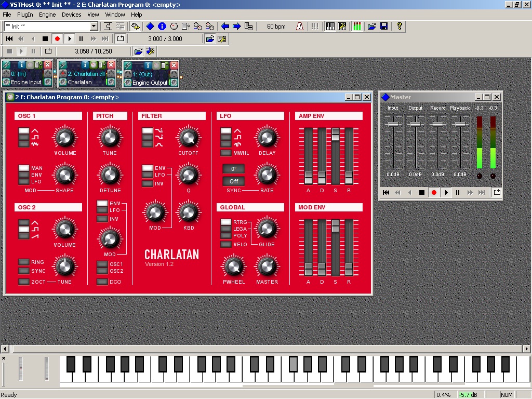Screen dimensions: 532x399
Task: Click the green dial icon on Charlatan.dll tile
Action: [94, 65]
